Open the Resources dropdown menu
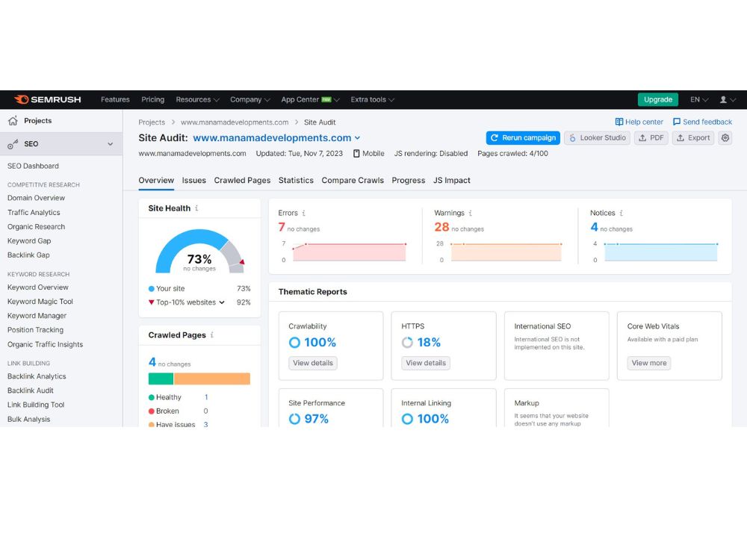The width and height of the screenshot is (747, 560). click(x=197, y=99)
